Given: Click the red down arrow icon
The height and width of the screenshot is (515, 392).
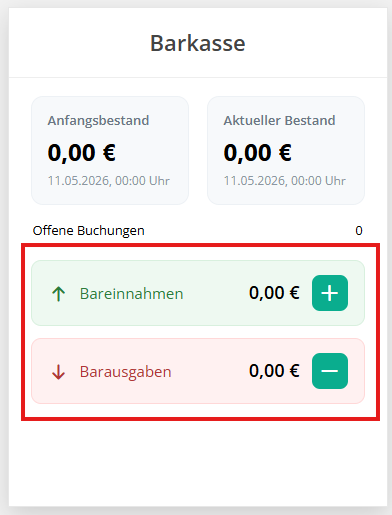Looking at the screenshot, I should (59, 372).
